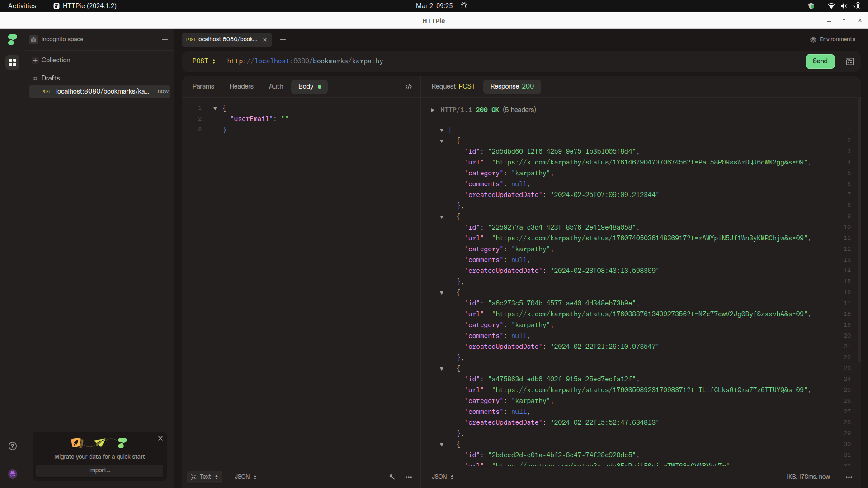Viewport: 868px width, 488px height.
Task: Collapse the object with id 2259277a
Action: [x=442, y=217]
